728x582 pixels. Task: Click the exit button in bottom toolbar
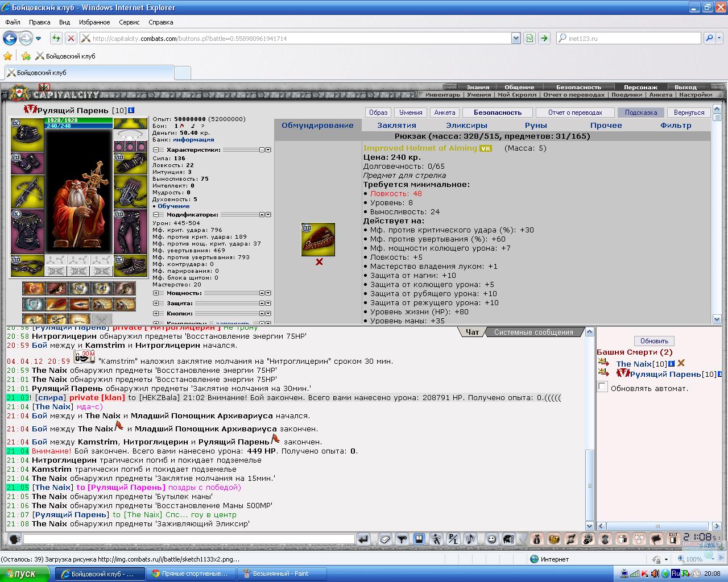click(673, 538)
